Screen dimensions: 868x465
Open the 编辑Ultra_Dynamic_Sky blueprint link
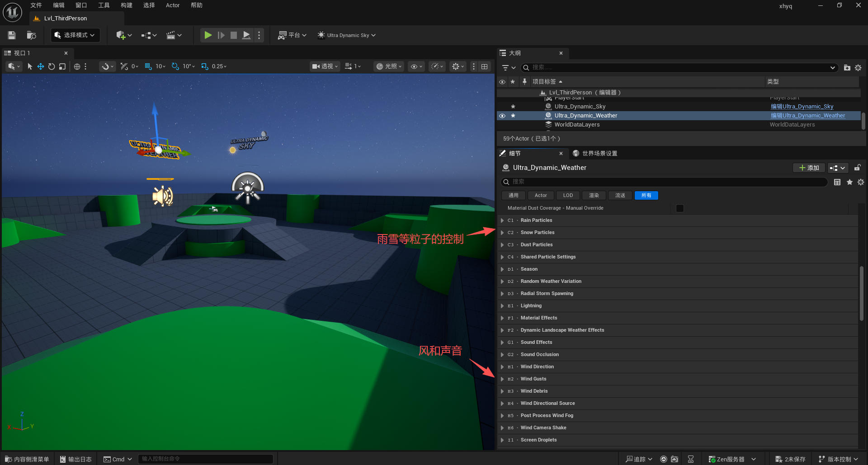point(802,107)
